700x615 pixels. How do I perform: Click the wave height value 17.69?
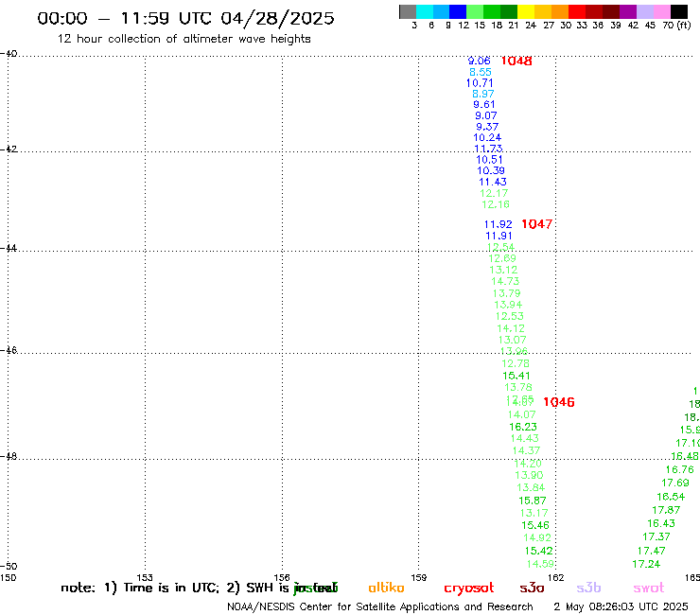coord(675,483)
